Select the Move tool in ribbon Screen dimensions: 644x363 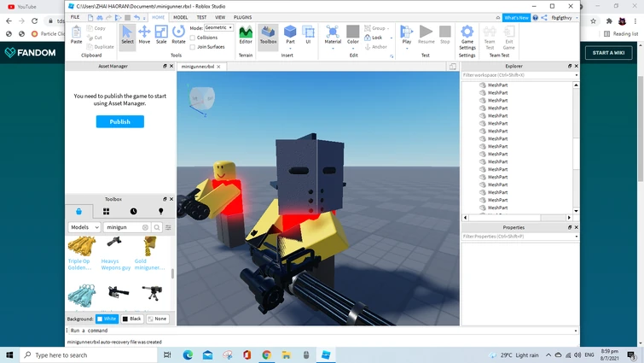(144, 34)
